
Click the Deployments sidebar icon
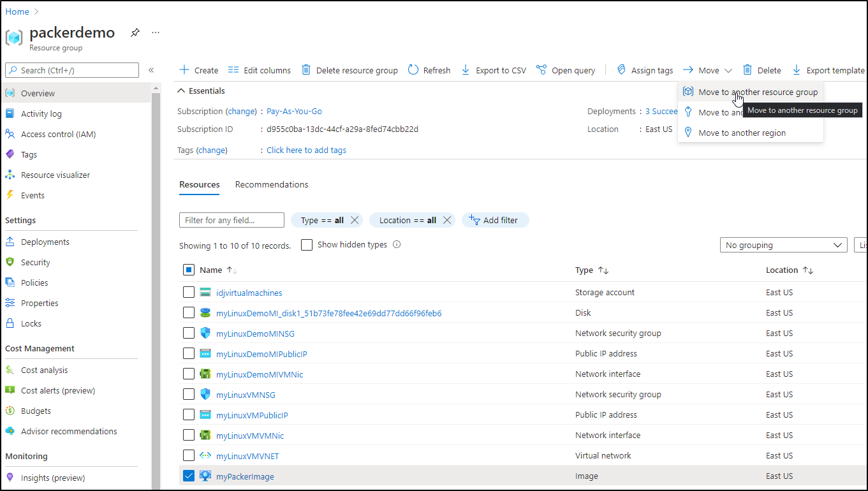pos(10,242)
